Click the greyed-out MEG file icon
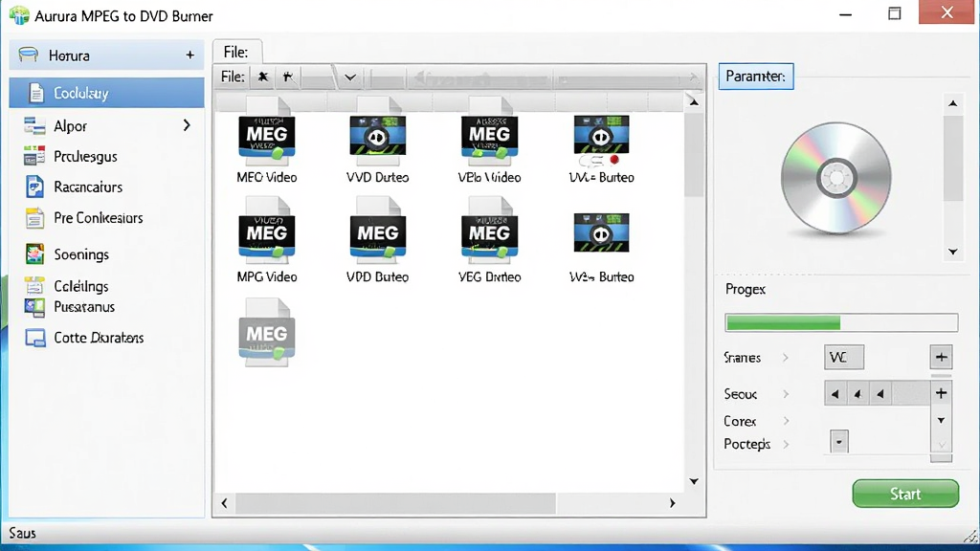The image size is (980, 551). (x=267, y=332)
